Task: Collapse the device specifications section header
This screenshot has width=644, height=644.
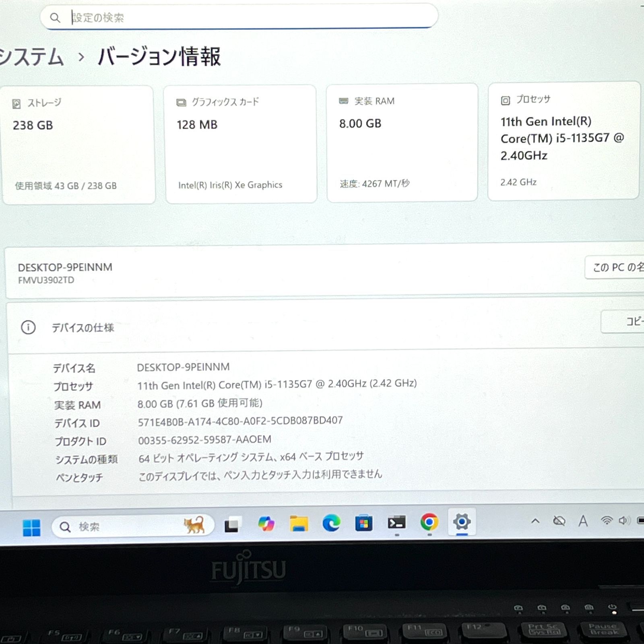Action: [326, 326]
